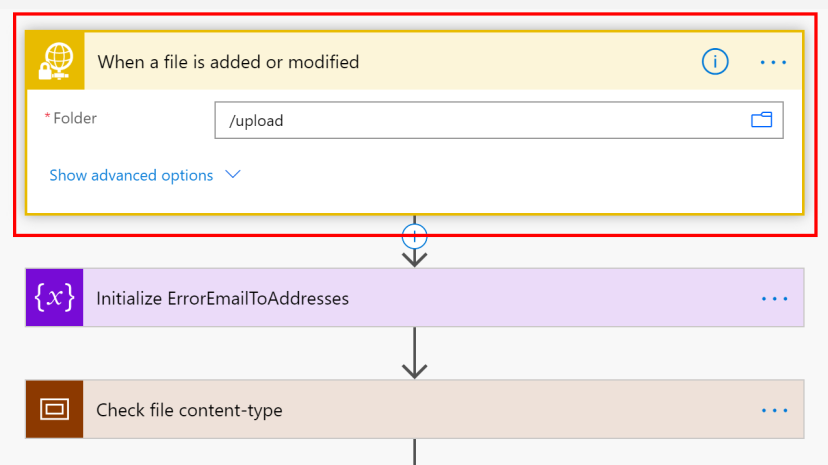Image resolution: width=828 pixels, height=465 pixels.
Task: Open the ellipsis menu for Initialize ErrorEmailToAddresses
Action: coord(774,298)
